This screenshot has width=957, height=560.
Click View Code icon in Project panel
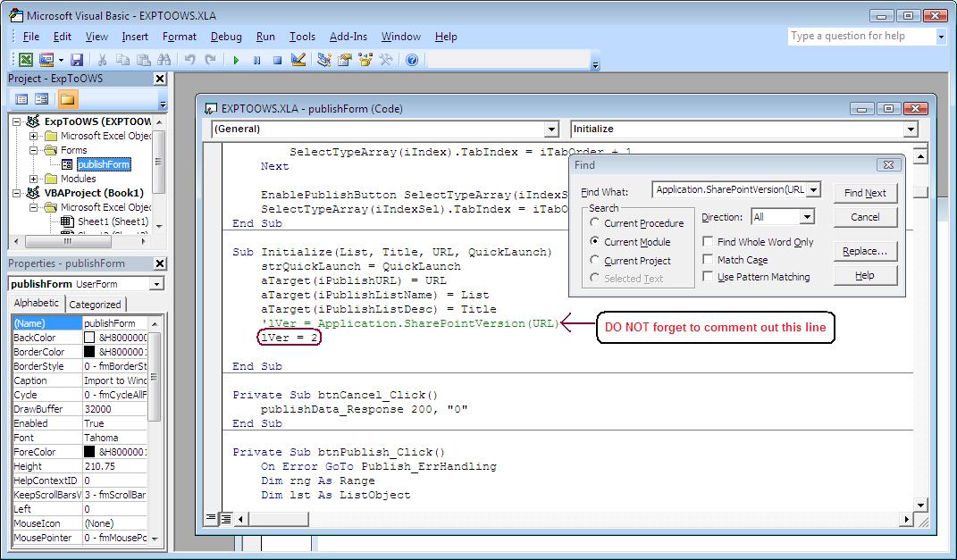coord(21,99)
